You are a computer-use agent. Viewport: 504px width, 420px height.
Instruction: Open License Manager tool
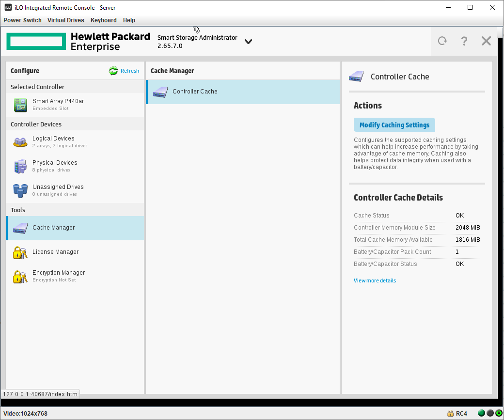(75, 252)
